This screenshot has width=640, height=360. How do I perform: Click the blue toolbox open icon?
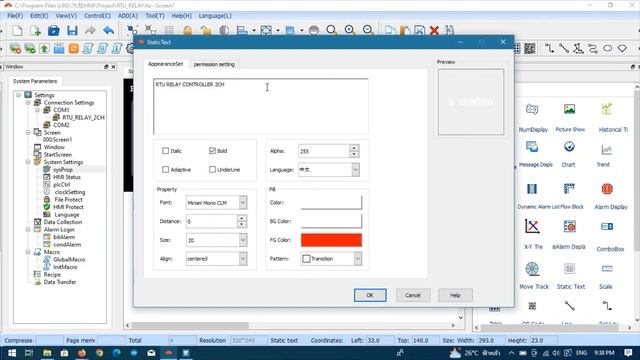pos(53,31)
